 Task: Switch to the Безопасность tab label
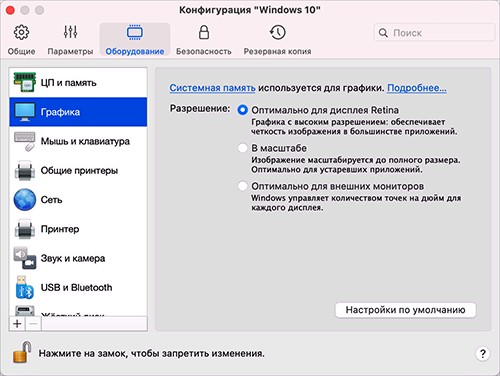tap(204, 51)
